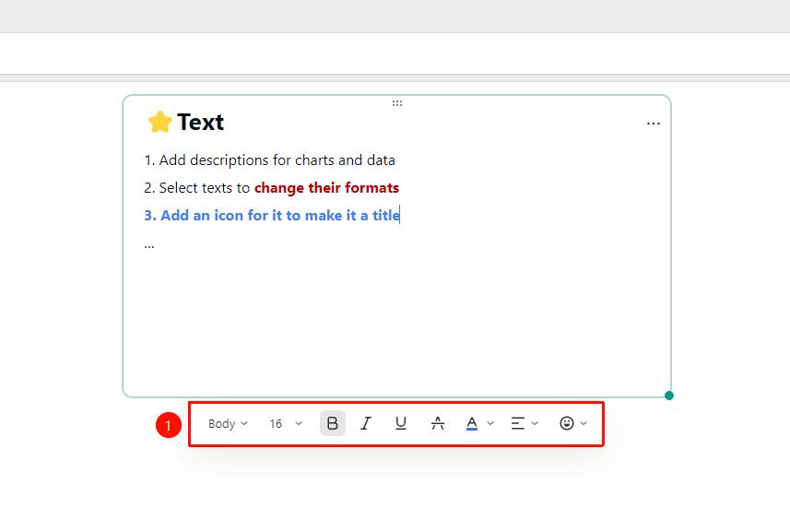Open the font color dropdown arrow

pos(490,423)
